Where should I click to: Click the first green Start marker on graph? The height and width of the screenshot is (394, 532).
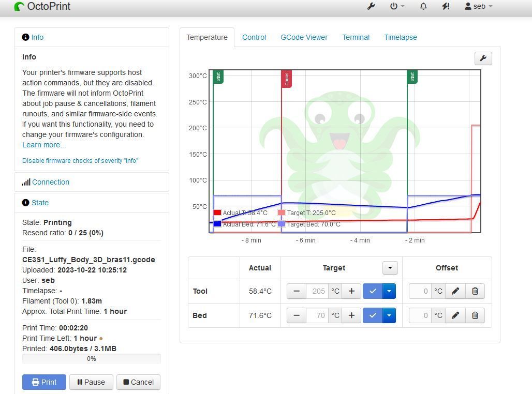coord(218,77)
